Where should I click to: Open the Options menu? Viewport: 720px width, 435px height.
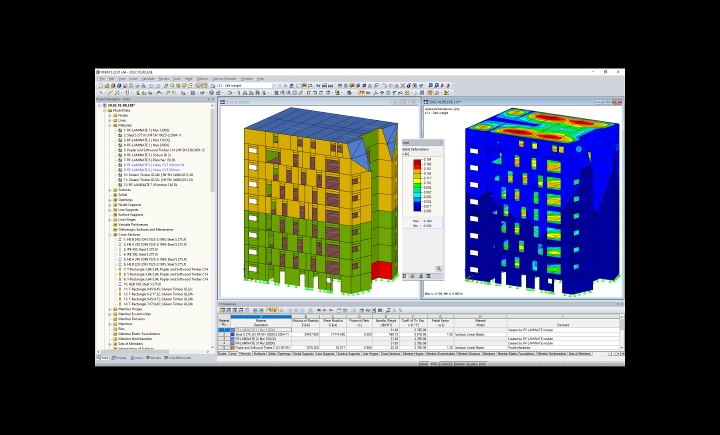coord(202,79)
